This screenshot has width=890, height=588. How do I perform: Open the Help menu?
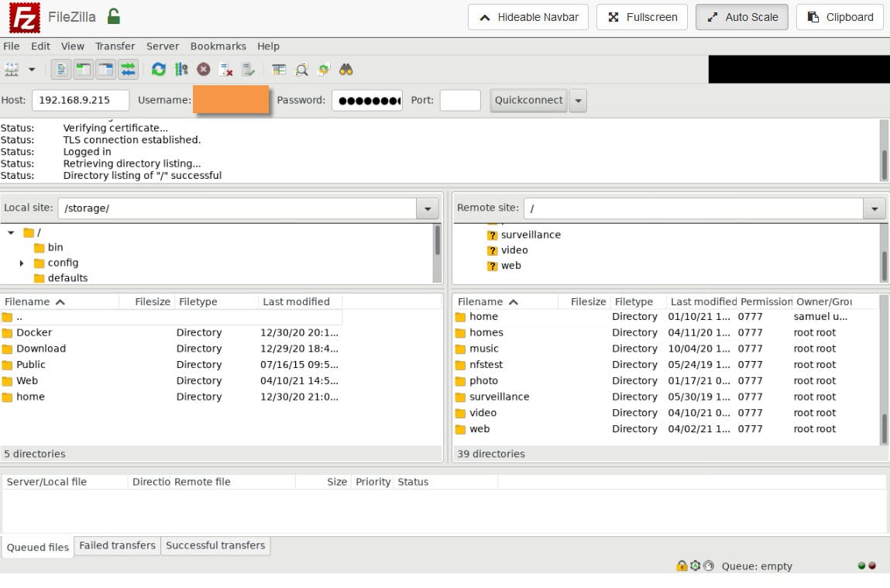pyautogui.click(x=268, y=46)
